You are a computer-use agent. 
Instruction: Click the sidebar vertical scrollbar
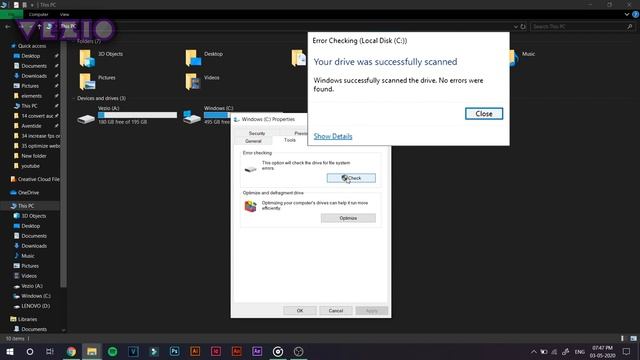tap(63, 163)
